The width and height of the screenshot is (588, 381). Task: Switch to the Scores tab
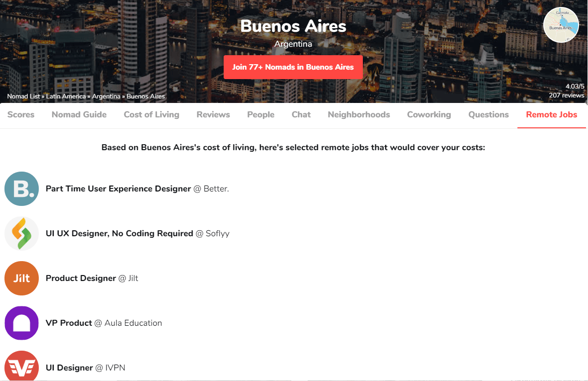[21, 114]
